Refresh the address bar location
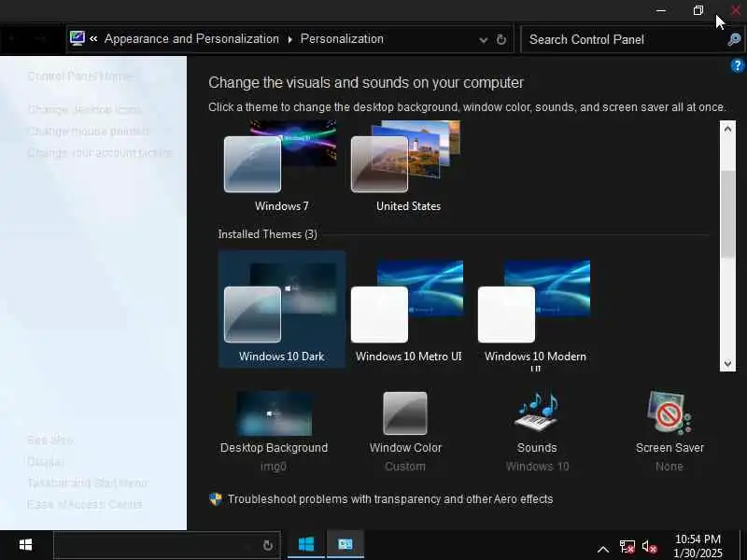Screen dimensions: 747x560 (501, 39)
